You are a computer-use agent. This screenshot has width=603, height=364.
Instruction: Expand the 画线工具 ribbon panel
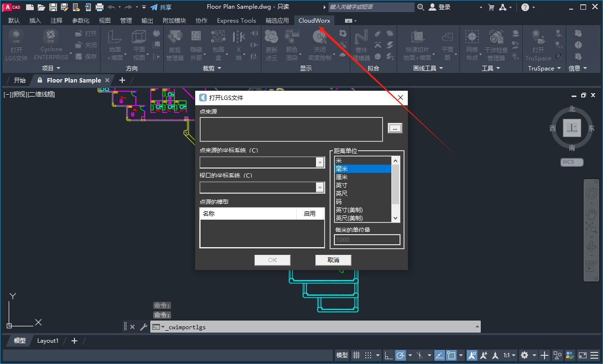click(x=428, y=68)
